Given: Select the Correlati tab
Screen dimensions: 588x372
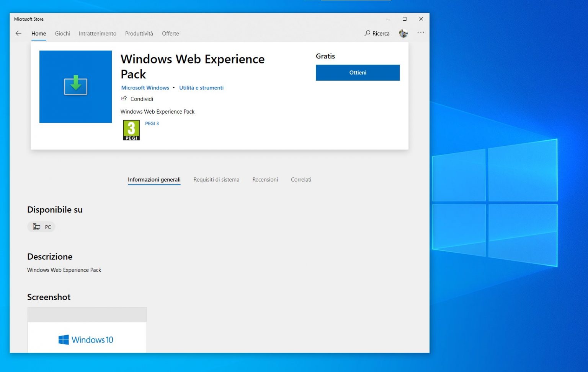Looking at the screenshot, I should (x=301, y=179).
